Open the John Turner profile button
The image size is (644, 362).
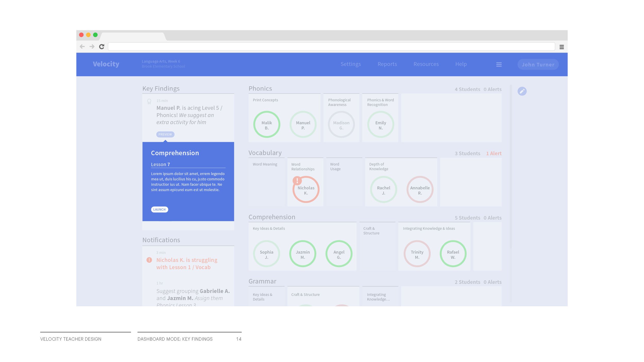pyautogui.click(x=538, y=65)
